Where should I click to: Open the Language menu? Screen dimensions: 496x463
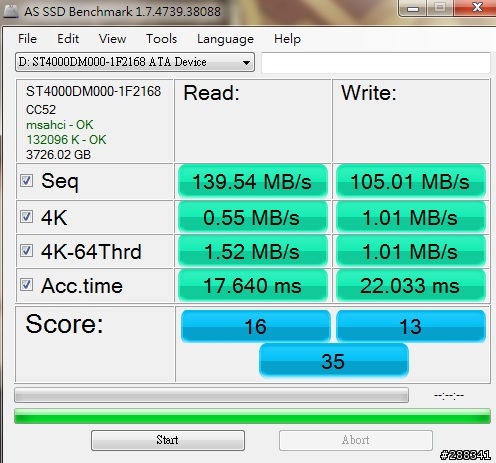pyautogui.click(x=225, y=39)
